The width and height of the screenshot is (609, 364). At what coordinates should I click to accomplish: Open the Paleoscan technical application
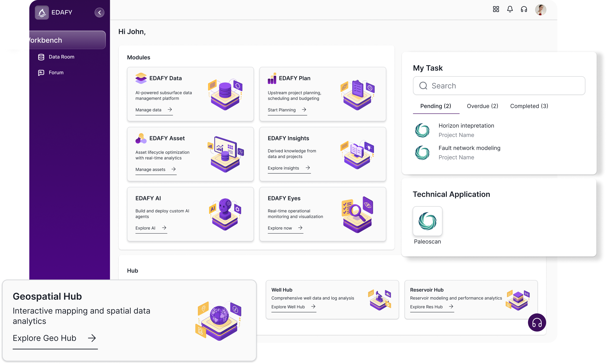click(427, 221)
